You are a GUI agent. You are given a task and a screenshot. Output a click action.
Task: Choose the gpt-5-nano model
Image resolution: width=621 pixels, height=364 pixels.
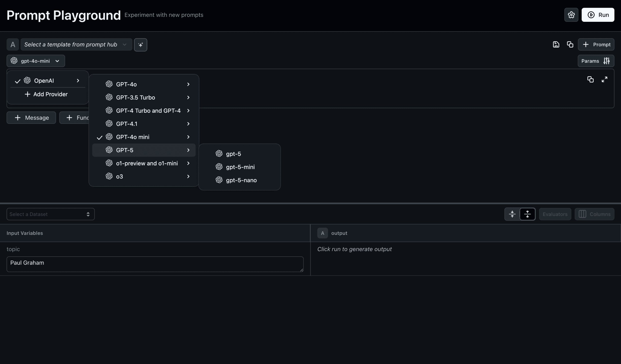pos(239,180)
